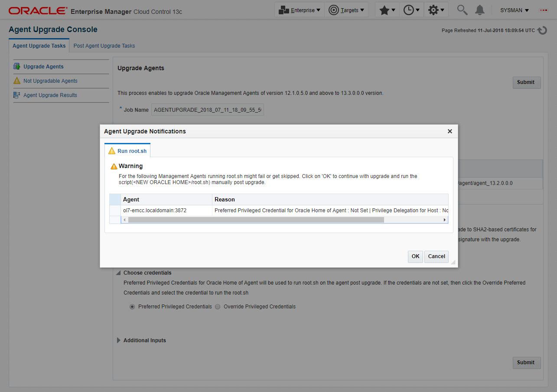This screenshot has width=557, height=392.
Task: Open the Enterprise menu
Action: coord(300,10)
